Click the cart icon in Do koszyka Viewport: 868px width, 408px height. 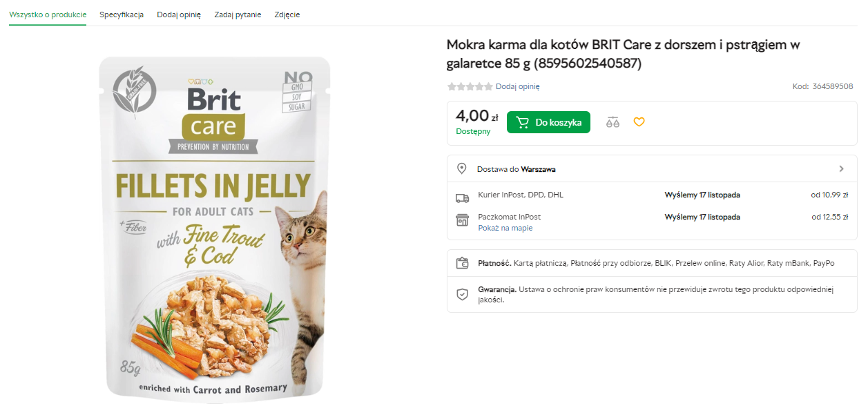tap(523, 122)
